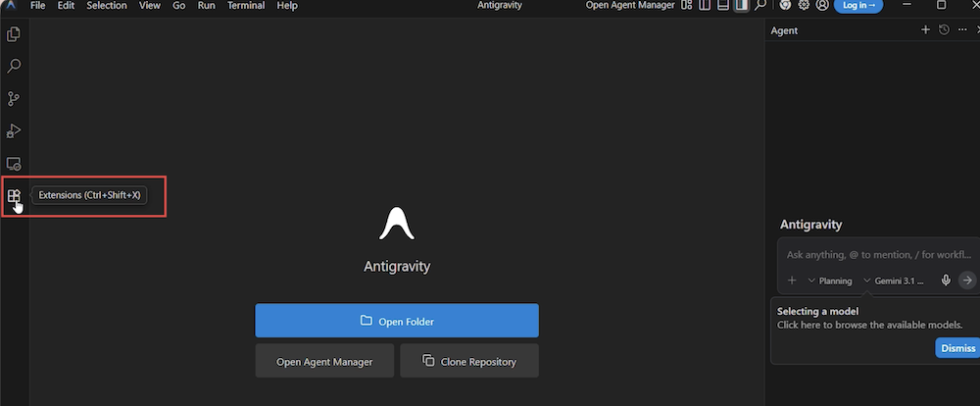Open the Explorer view in the activity bar

(x=14, y=34)
